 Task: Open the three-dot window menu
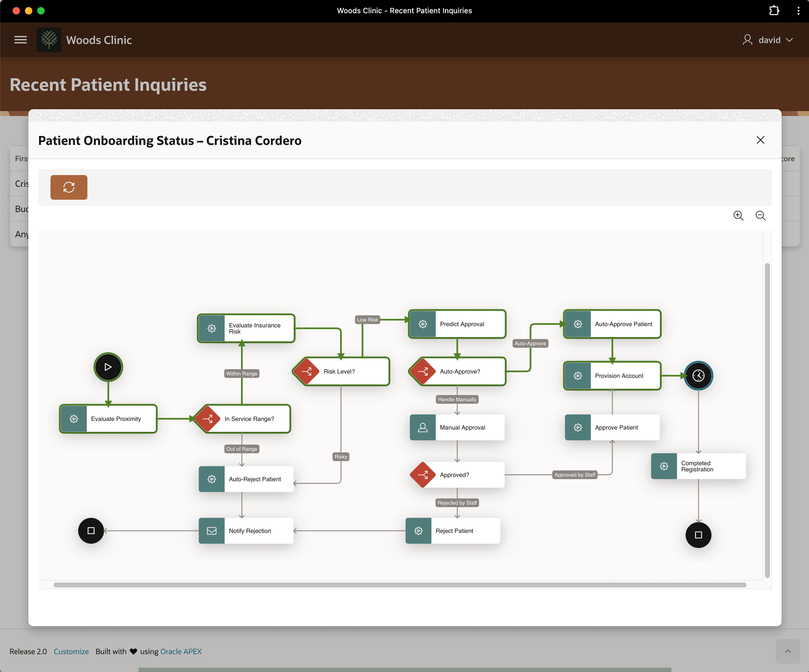(798, 10)
